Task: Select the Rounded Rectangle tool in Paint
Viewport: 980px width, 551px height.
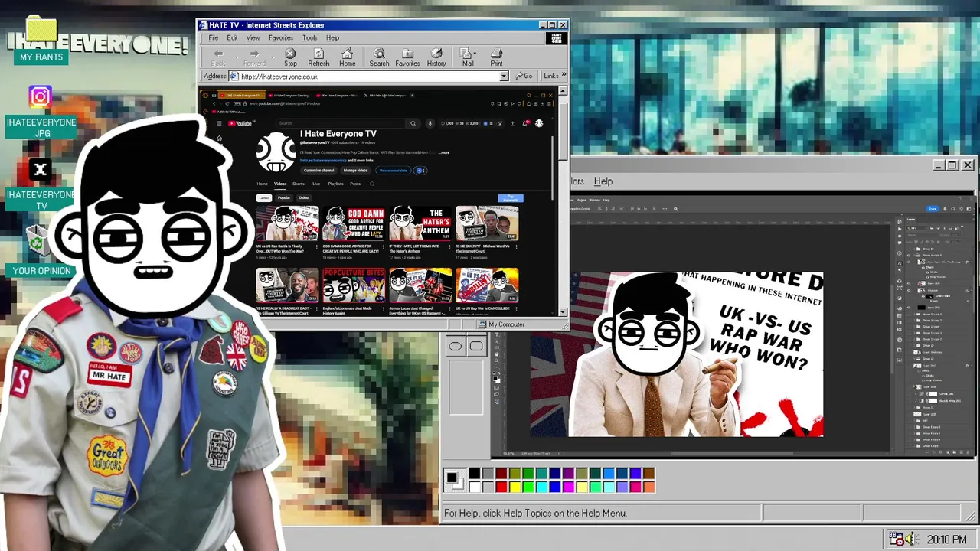Action: click(475, 347)
